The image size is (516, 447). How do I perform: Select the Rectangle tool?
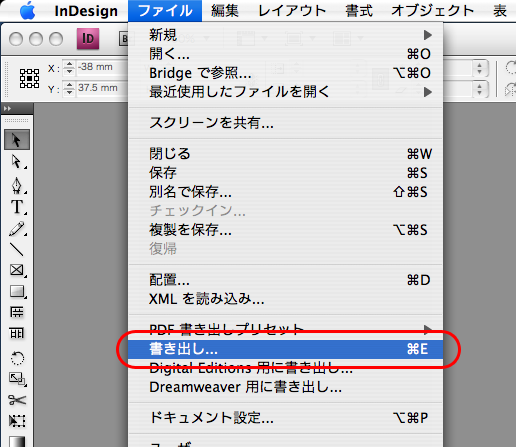pyautogui.click(x=17, y=291)
